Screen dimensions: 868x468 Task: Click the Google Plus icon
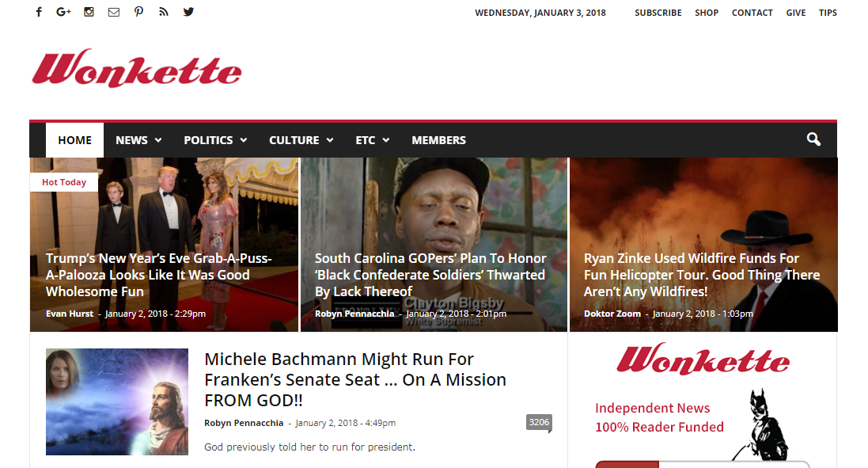coord(63,12)
